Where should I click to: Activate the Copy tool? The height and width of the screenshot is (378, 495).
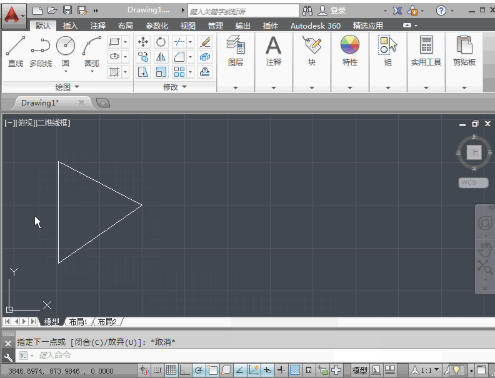[143, 57]
